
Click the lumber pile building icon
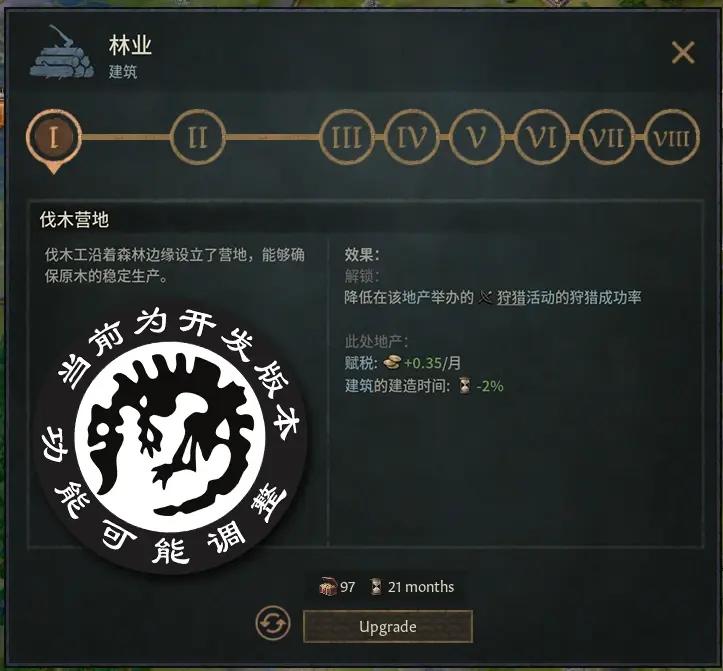coord(62,53)
